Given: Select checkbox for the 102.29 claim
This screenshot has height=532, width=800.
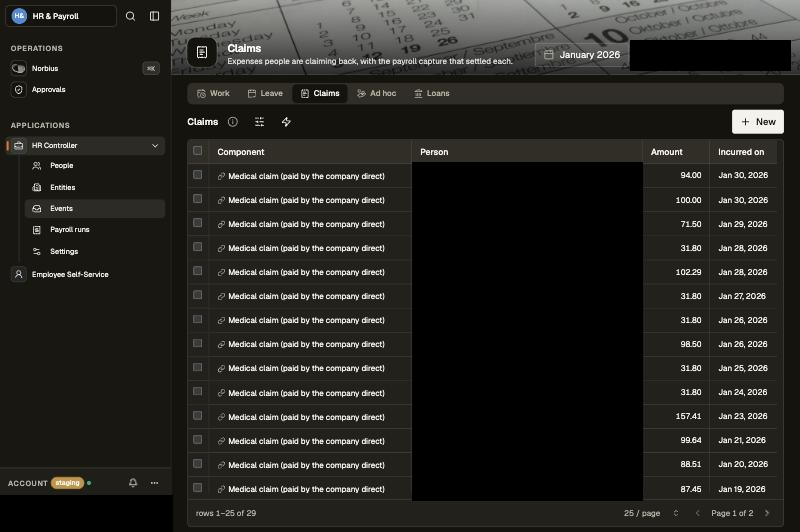Looking at the screenshot, I should pyautogui.click(x=197, y=271).
